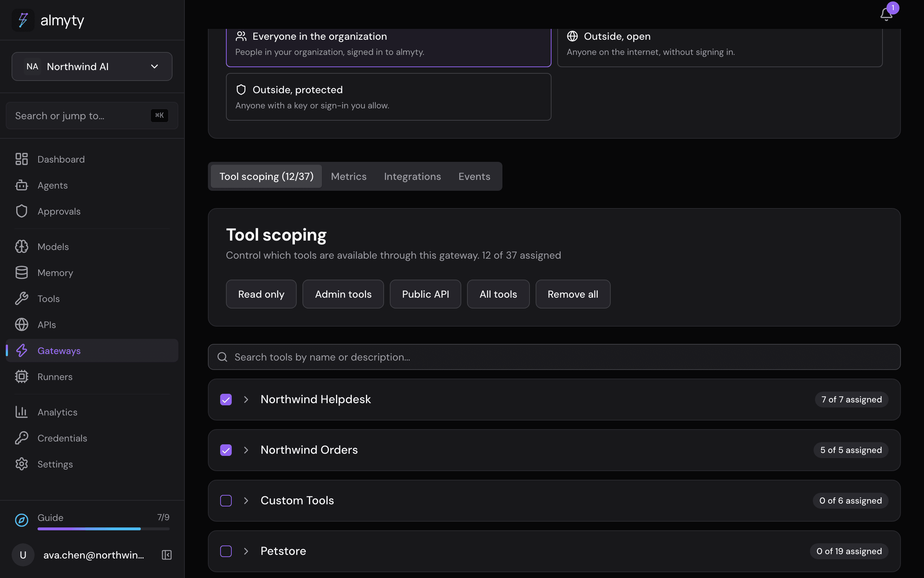Screen dimensions: 924x578
Task: Expand the Custom Tools group
Action: (246, 500)
